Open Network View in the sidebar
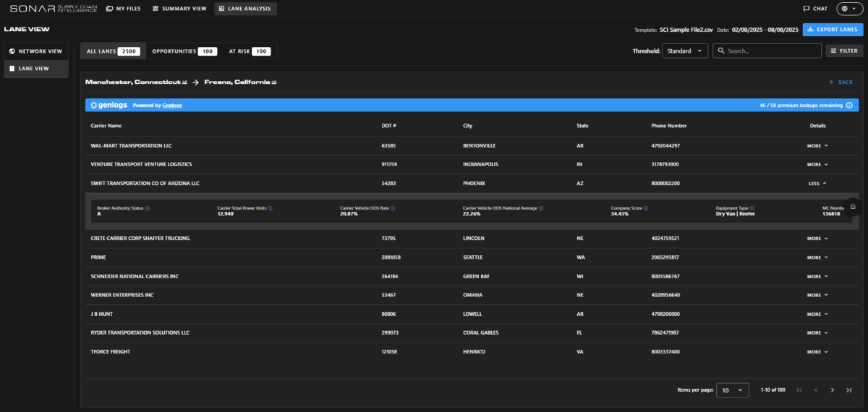This screenshot has width=868, height=412. [36, 51]
